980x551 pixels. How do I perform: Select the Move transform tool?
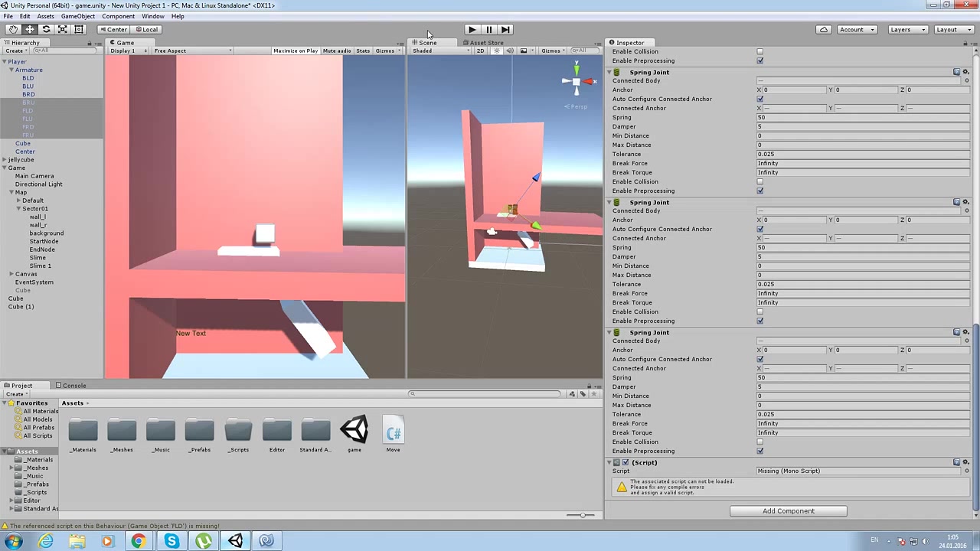tap(30, 29)
